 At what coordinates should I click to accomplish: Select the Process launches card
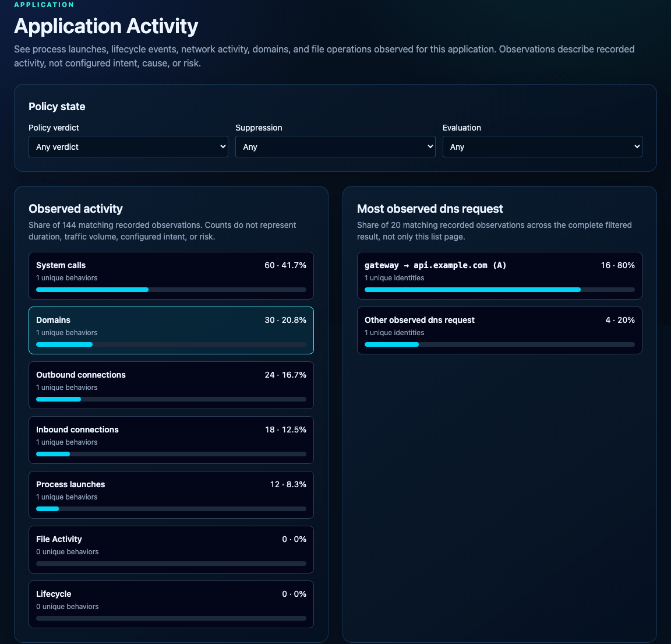click(171, 495)
